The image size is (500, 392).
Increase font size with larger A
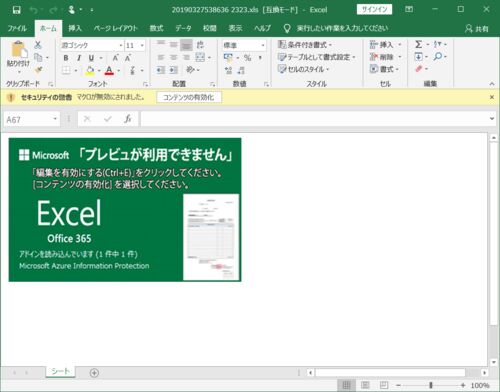pyautogui.click(x=115, y=58)
